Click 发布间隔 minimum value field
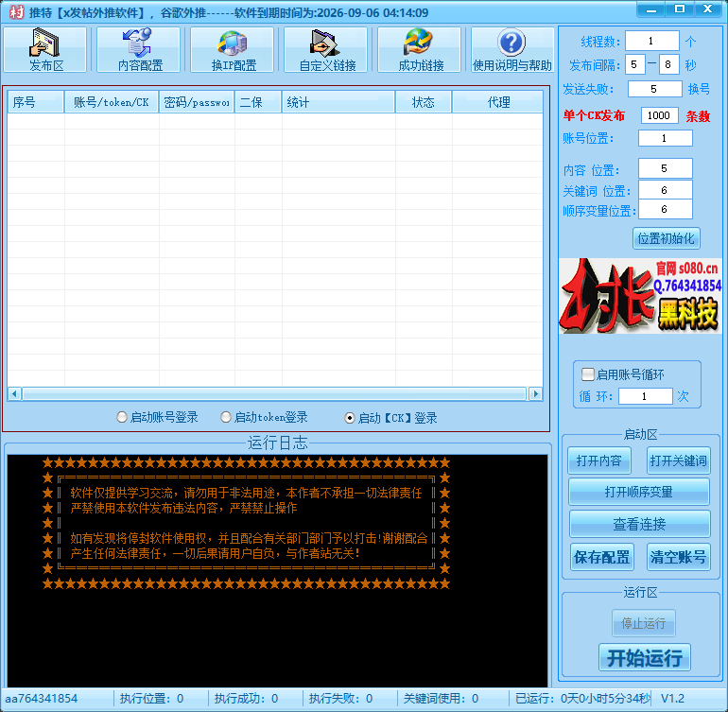728x712 pixels. (x=635, y=64)
